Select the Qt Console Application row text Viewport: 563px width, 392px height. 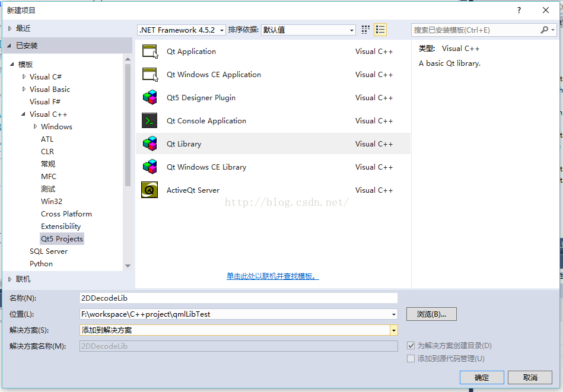[206, 120]
